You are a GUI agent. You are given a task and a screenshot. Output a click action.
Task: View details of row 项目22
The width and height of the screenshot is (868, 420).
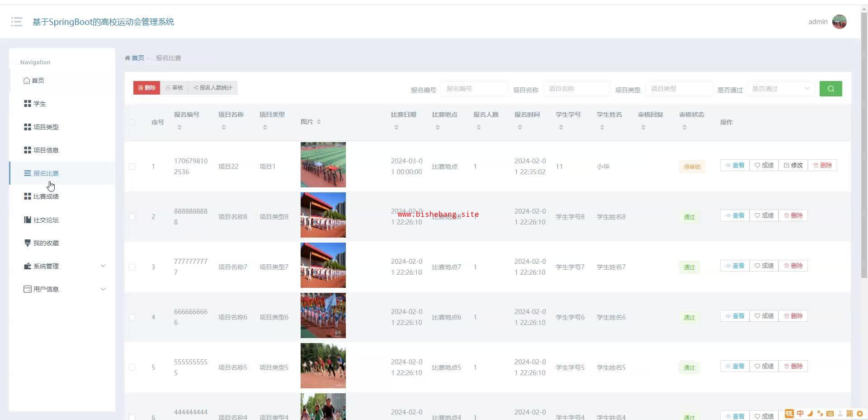click(x=735, y=165)
